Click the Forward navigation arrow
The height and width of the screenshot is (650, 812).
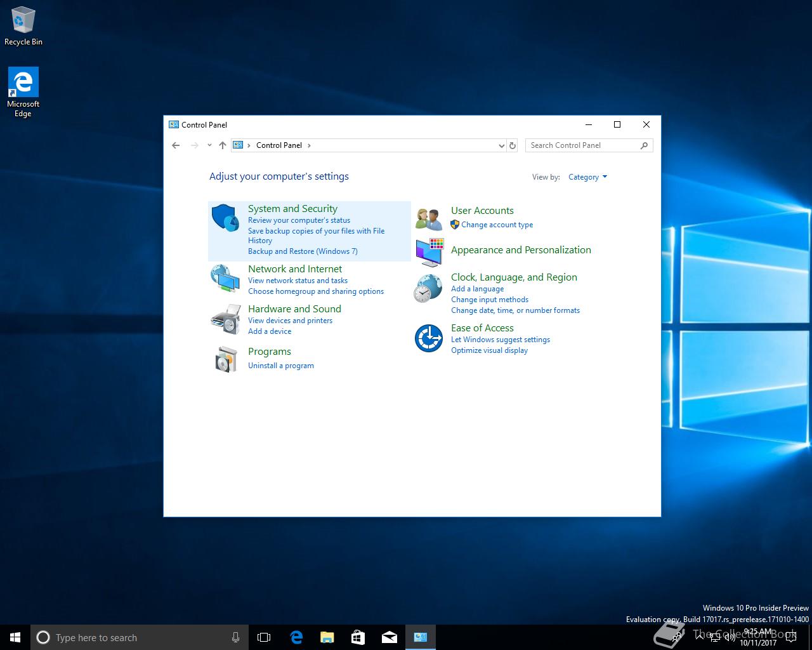coord(194,145)
